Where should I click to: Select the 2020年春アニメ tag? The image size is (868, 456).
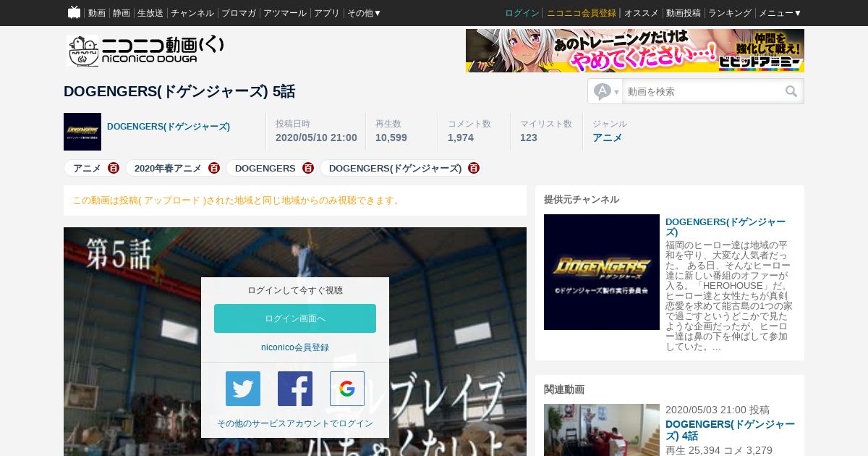pos(168,168)
